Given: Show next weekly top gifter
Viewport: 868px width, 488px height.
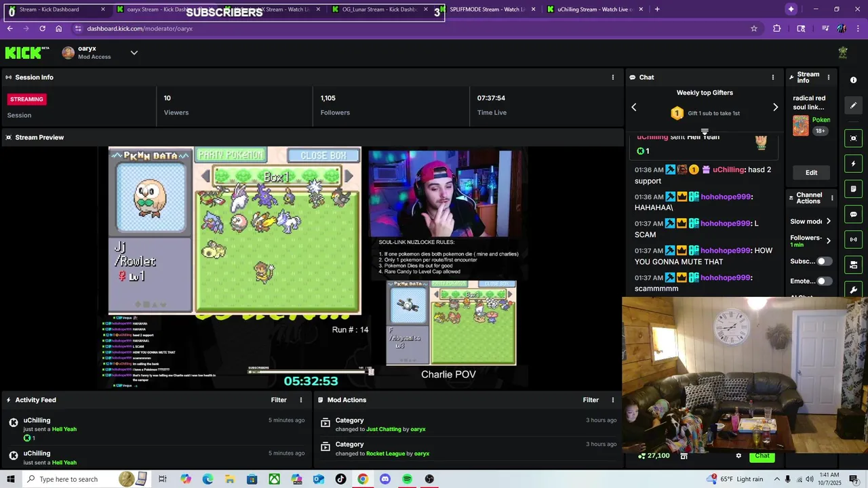Looking at the screenshot, I should coord(775,107).
